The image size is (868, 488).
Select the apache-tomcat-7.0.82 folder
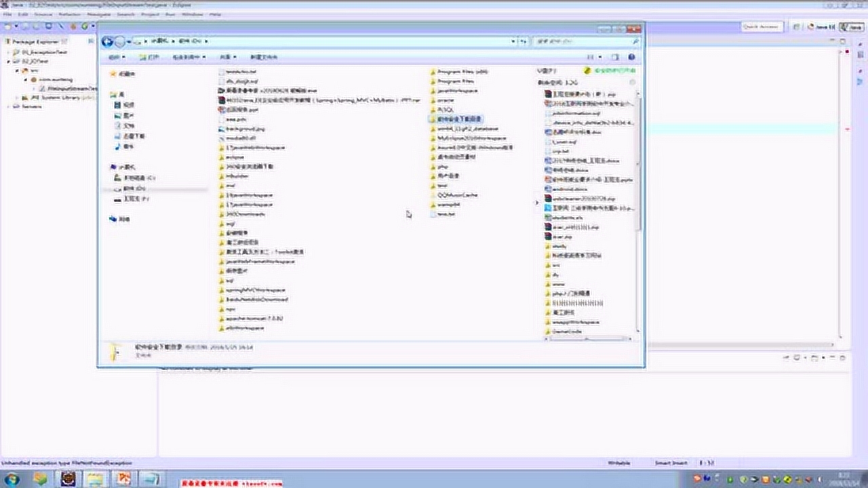pos(251,318)
